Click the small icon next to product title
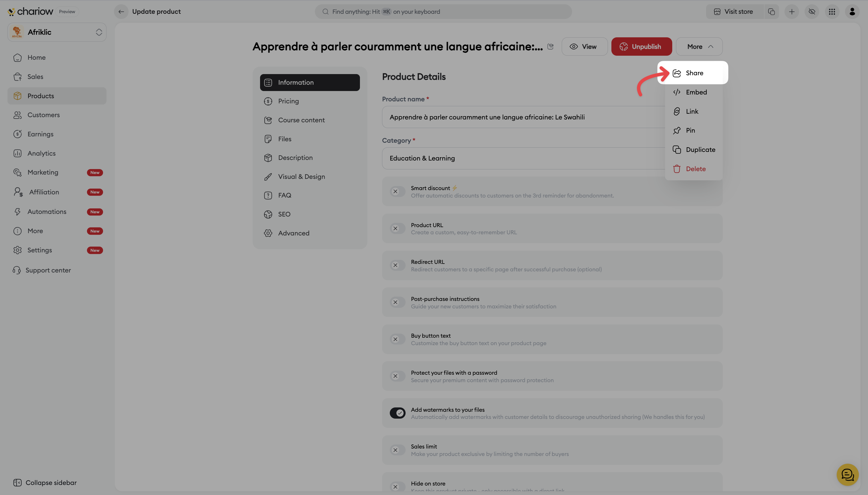 550,47
